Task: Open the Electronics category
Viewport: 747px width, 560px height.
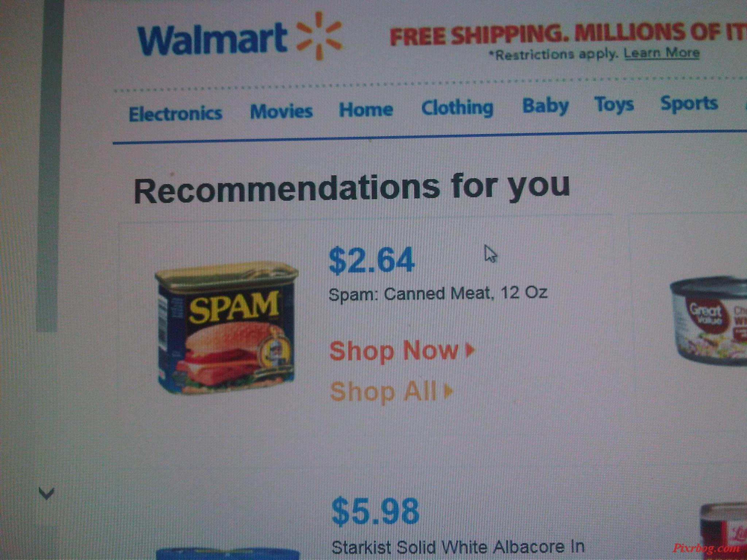Action: (x=175, y=113)
